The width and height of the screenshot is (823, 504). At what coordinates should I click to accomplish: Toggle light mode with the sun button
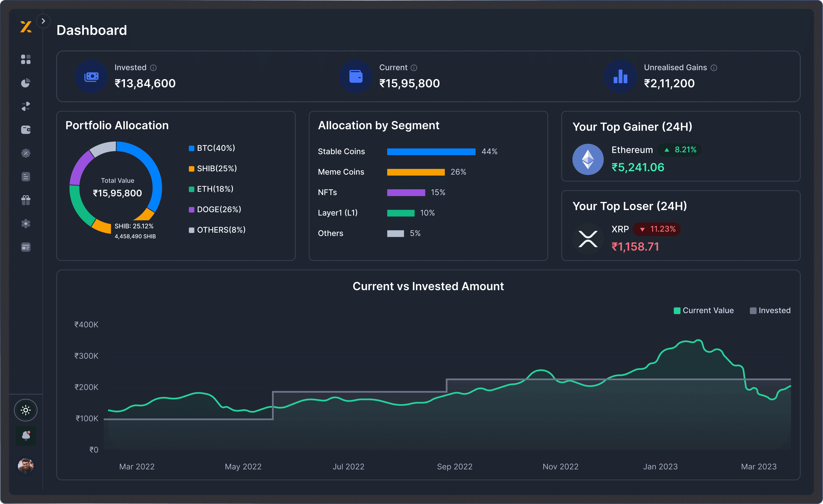click(26, 410)
